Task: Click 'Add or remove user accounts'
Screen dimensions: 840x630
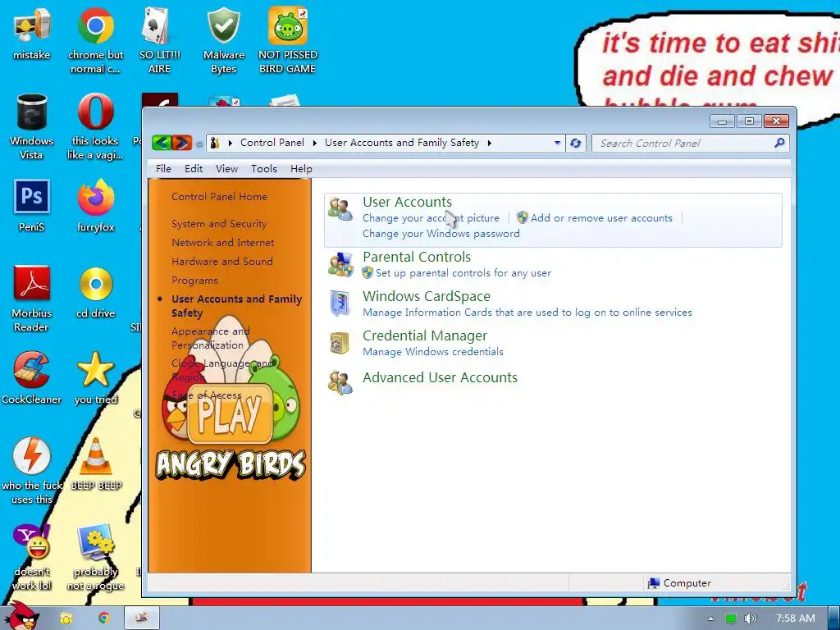Action: tap(601, 218)
